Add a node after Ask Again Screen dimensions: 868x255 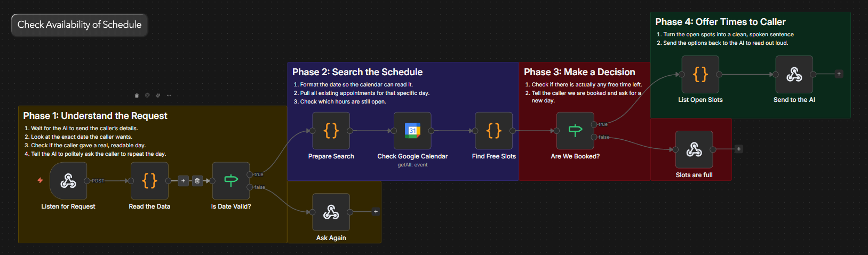point(376,212)
